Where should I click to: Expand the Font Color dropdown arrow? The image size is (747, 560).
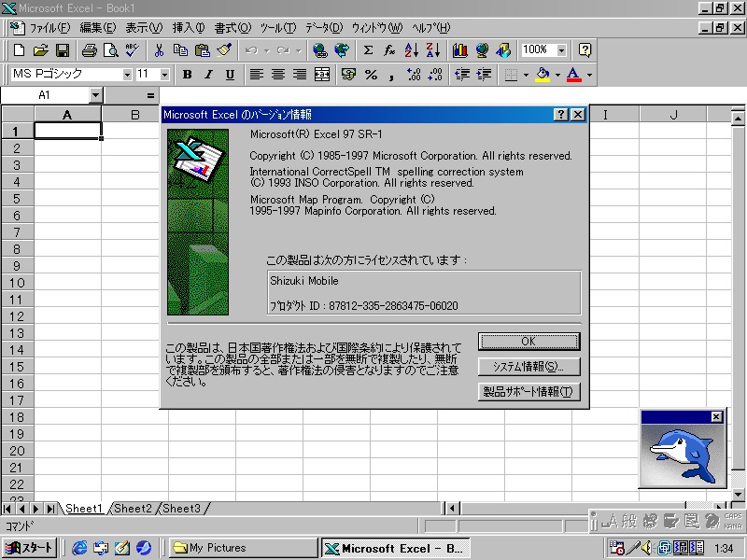pos(590,75)
